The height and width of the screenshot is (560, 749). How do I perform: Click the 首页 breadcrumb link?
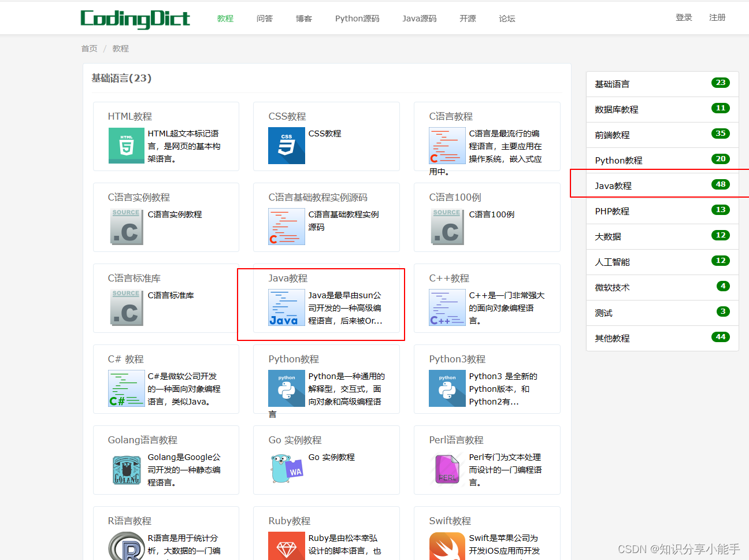point(89,49)
